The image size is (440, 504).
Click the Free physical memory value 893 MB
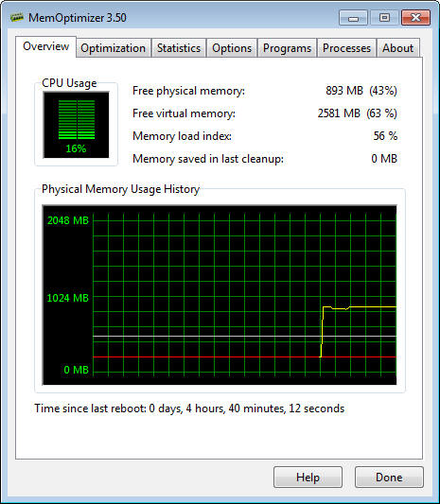click(x=344, y=91)
